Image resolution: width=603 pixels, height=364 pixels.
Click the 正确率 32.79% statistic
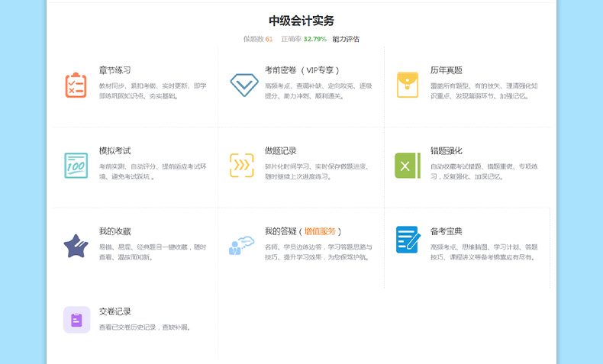pos(304,39)
